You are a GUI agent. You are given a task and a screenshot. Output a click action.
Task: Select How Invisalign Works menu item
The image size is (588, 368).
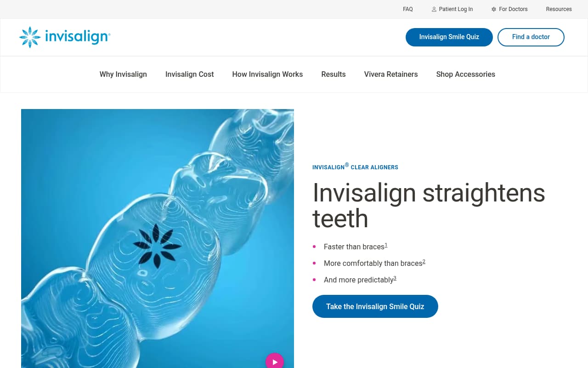point(267,74)
